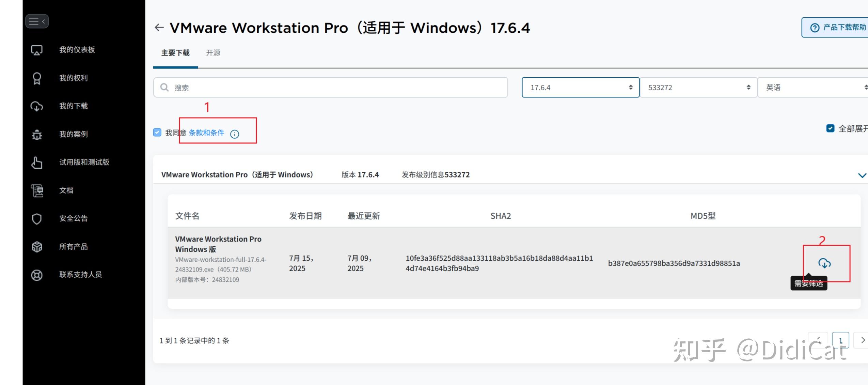Click VMware Workstation Pro Windows 版 row title

pyautogui.click(x=218, y=244)
